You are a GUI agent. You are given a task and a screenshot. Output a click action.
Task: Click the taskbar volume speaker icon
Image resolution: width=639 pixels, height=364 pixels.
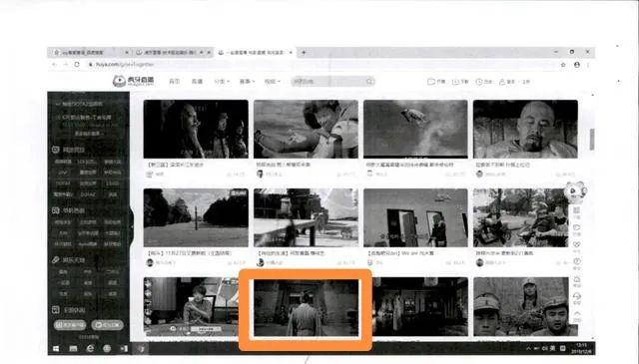[x=544, y=348]
